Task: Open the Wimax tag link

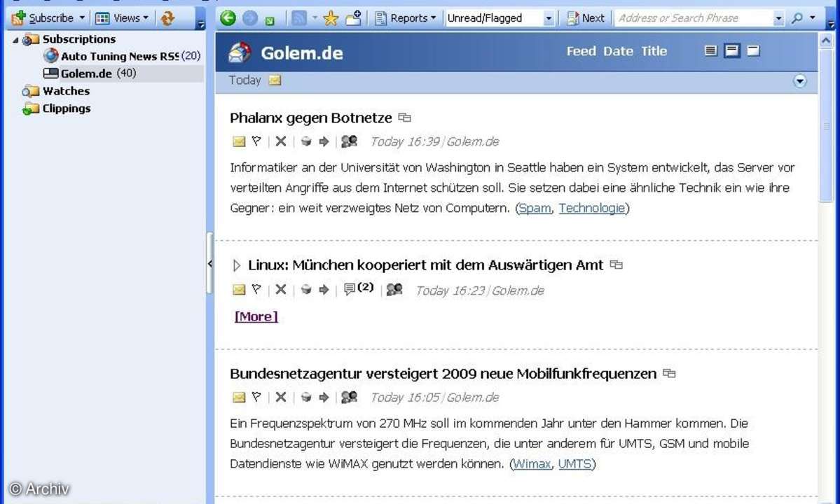Action: click(x=532, y=464)
